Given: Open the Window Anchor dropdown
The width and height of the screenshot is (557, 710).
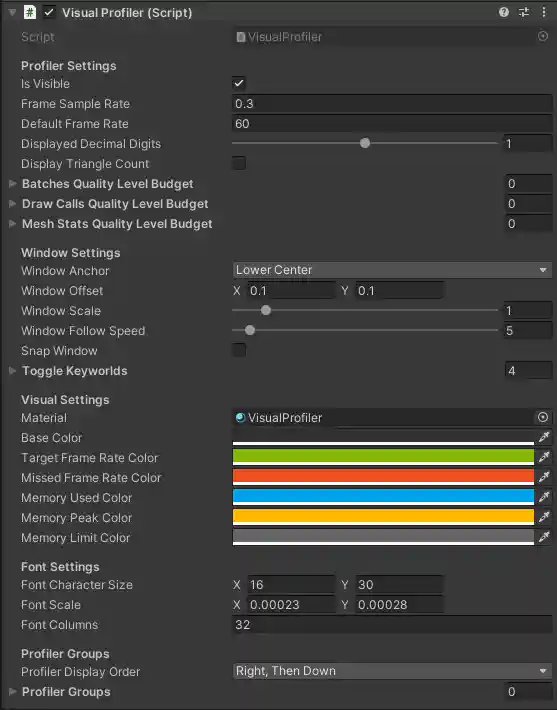Looking at the screenshot, I should click(392, 270).
